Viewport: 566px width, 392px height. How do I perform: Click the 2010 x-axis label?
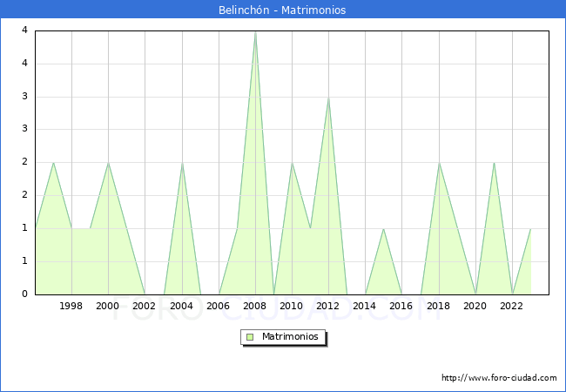point(292,306)
